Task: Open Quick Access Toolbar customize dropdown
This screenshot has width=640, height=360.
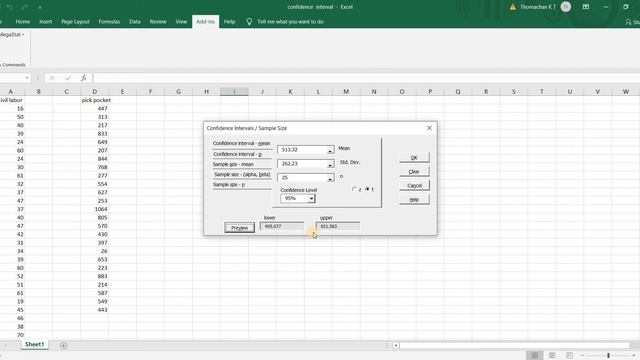Action: 40,7
